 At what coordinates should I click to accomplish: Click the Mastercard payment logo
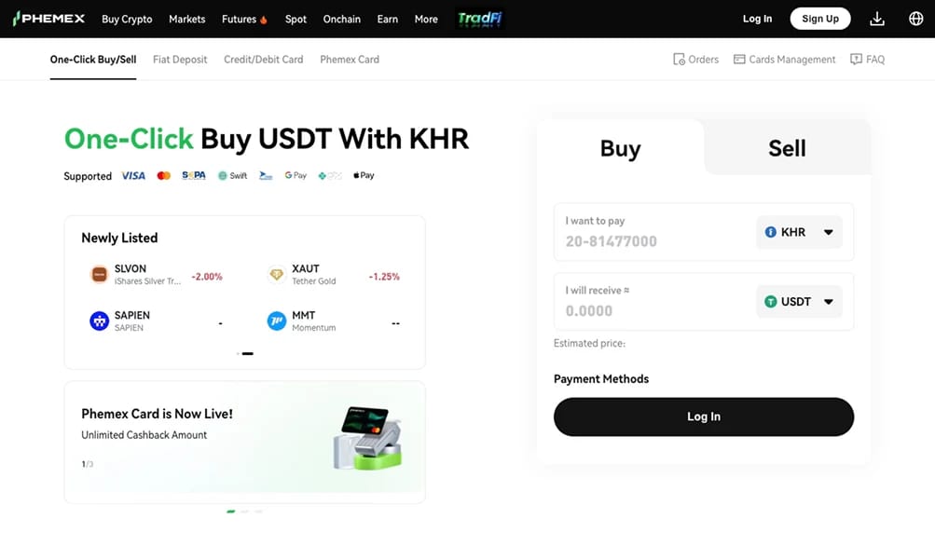pos(163,176)
